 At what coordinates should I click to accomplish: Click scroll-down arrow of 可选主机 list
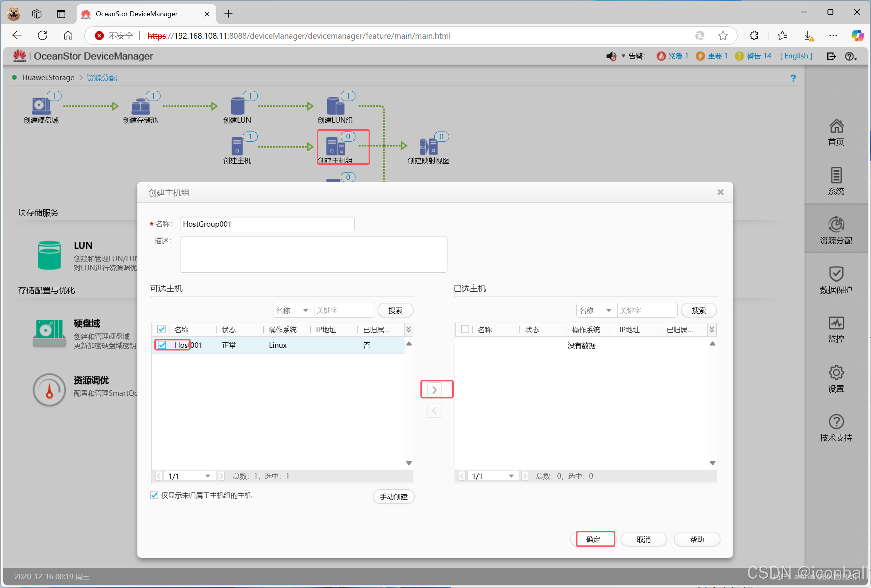[409, 463]
